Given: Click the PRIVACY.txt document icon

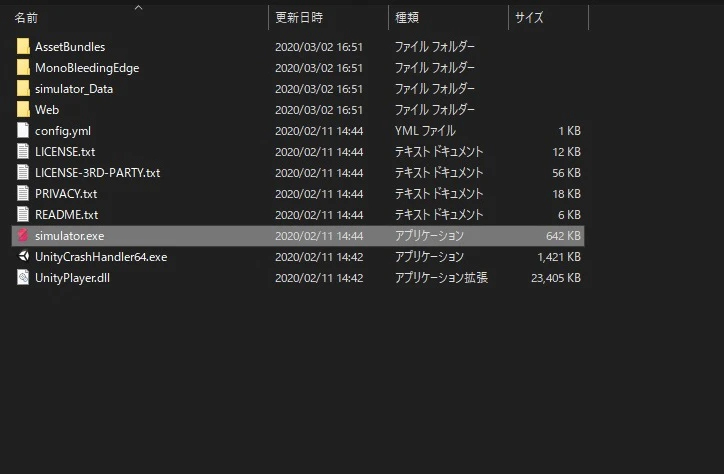Looking at the screenshot, I should click(23, 194).
